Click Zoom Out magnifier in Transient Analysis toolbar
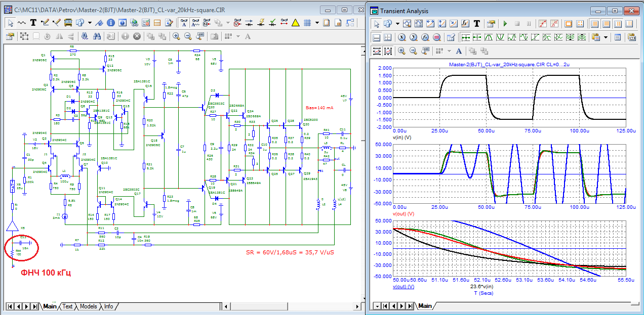This screenshot has height=315, width=644. coord(413,51)
